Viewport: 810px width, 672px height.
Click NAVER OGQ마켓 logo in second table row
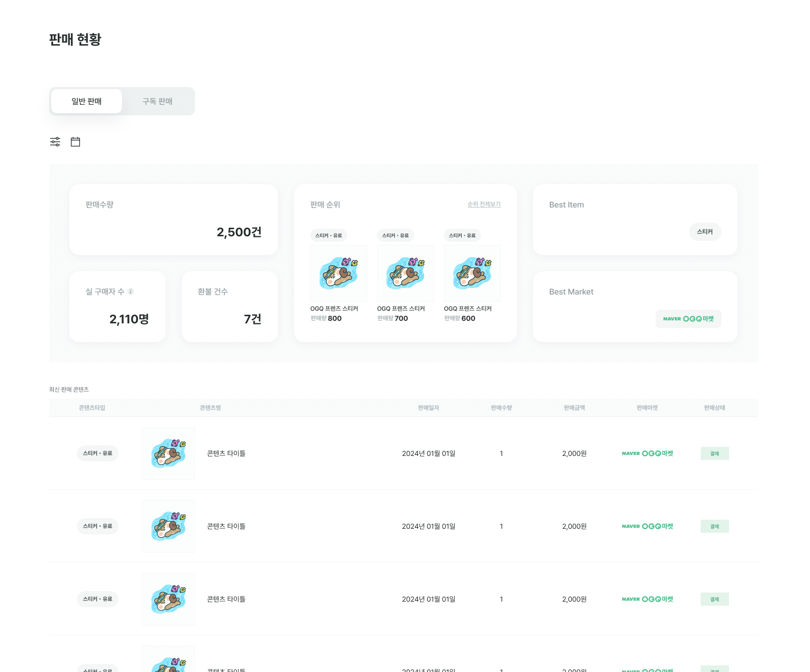[x=647, y=526]
